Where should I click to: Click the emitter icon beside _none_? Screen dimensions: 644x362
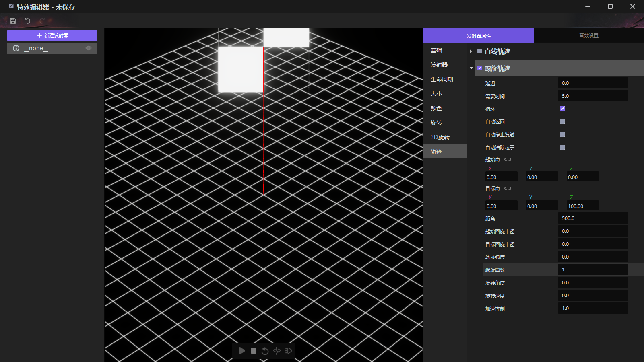tap(16, 48)
